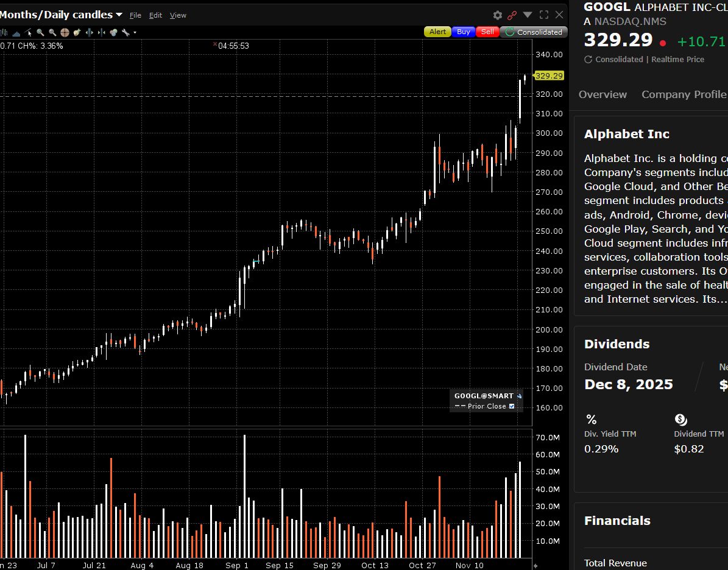728x570 pixels.
Task: Open the chart colors icon
Action: [x=113, y=32]
